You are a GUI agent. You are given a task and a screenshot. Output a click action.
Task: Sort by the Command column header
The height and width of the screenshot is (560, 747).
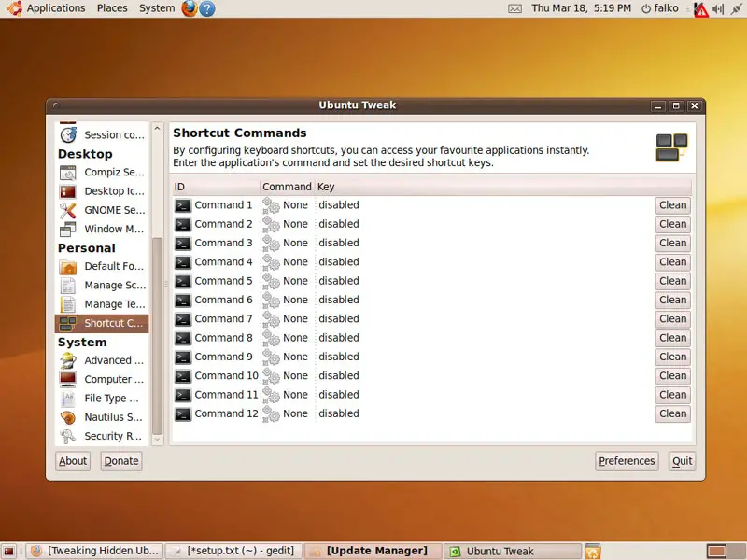point(287,187)
